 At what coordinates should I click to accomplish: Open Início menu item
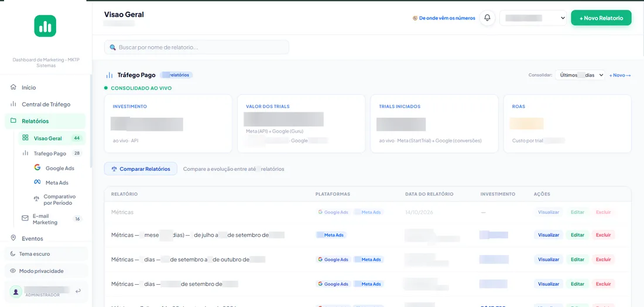click(45, 87)
